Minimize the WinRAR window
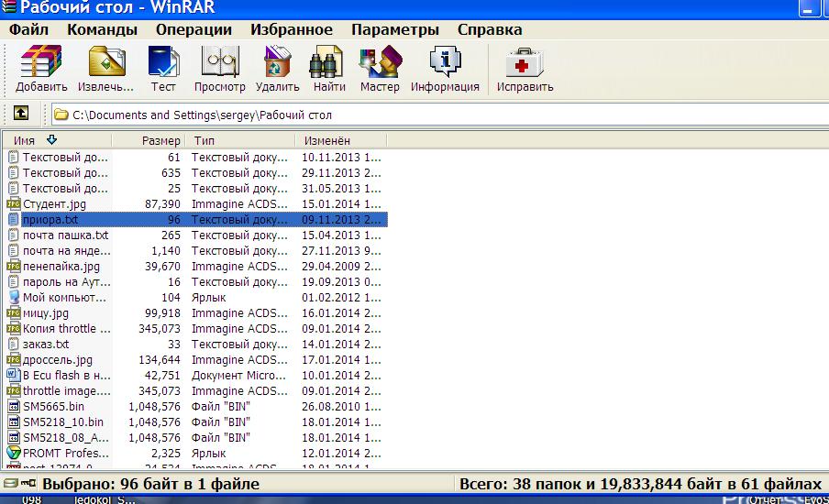This screenshot has width=829, height=504. pos(809,8)
